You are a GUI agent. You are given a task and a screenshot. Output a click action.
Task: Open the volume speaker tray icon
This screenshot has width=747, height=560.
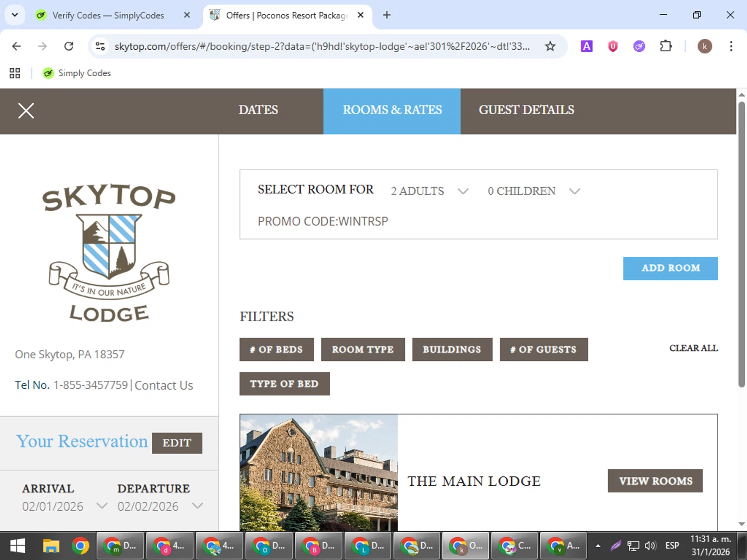(650, 546)
